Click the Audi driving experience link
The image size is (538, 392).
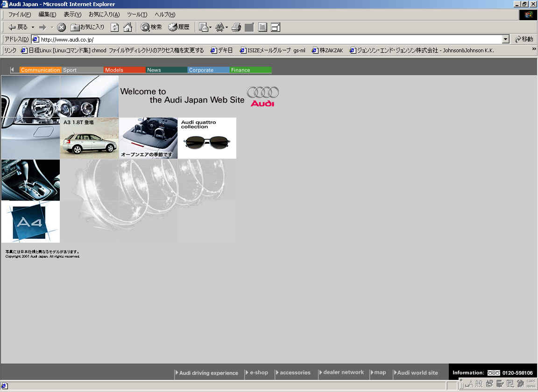coord(208,373)
